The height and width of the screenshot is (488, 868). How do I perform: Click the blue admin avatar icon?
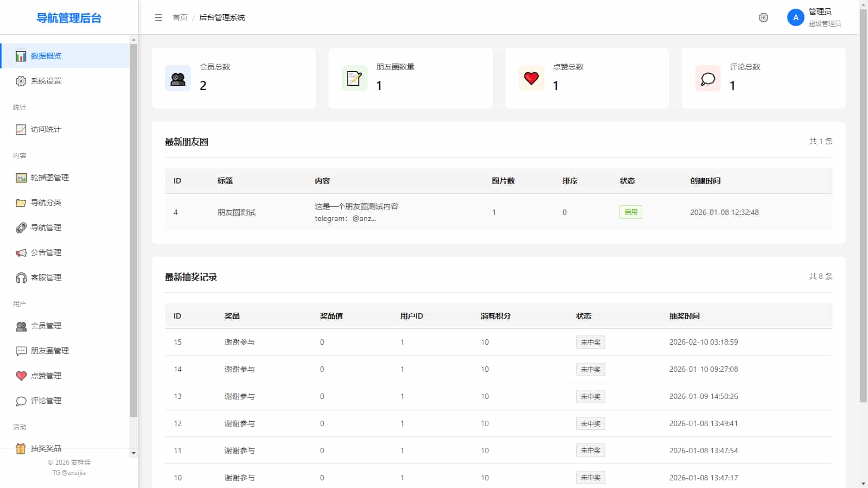click(x=795, y=17)
